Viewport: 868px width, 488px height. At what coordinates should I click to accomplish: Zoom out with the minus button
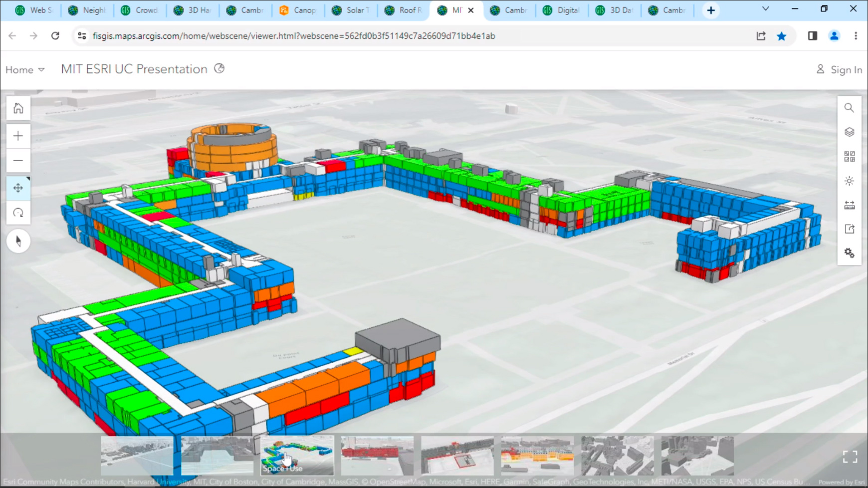tap(18, 161)
